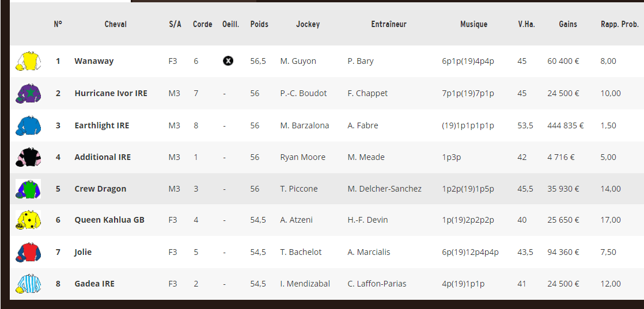Click the Musique column header
This screenshot has height=309, width=644.
[473, 24]
